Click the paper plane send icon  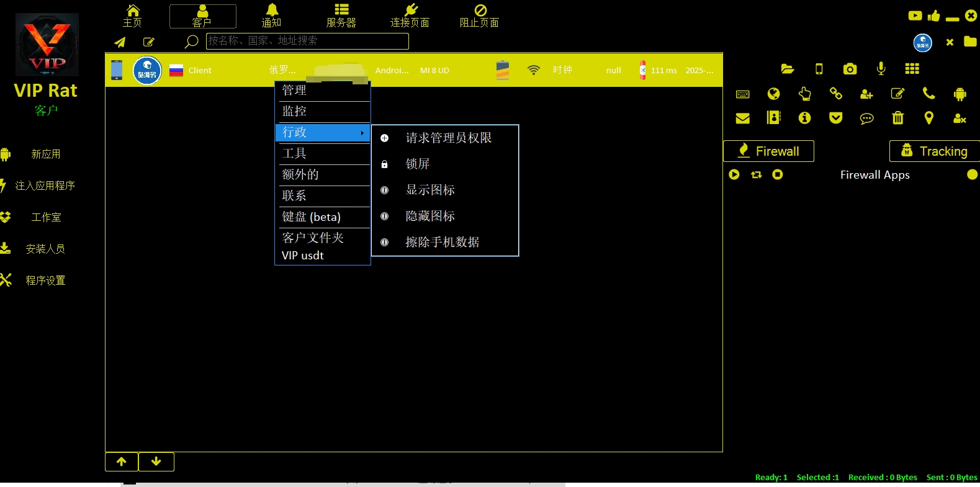[120, 42]
